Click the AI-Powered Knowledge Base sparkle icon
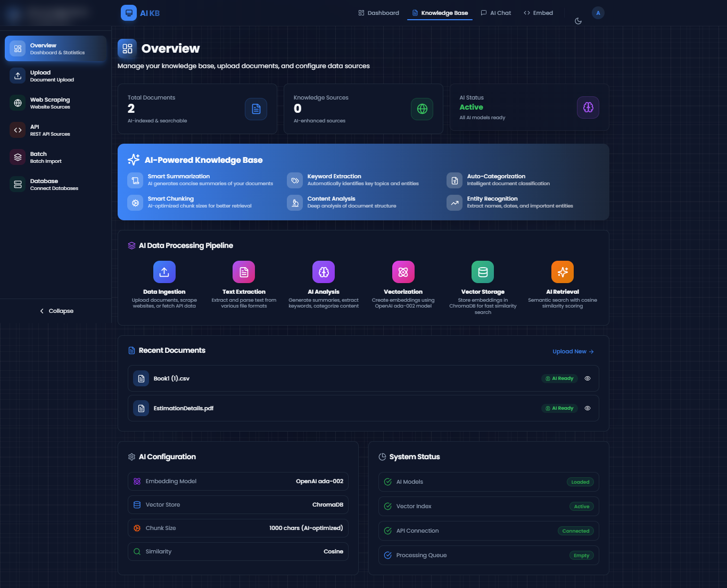Image resolution: width=727 pixels, height=588 pixels. click(134, 160)
